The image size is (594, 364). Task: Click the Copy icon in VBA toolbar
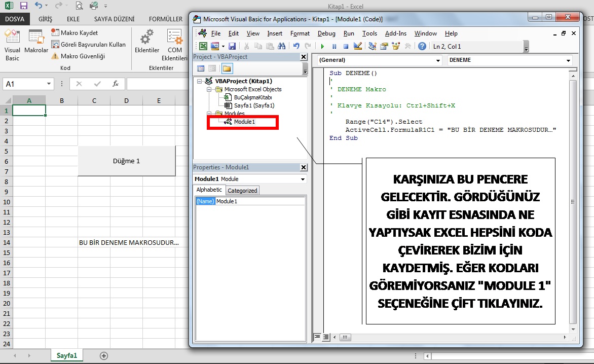258,46
